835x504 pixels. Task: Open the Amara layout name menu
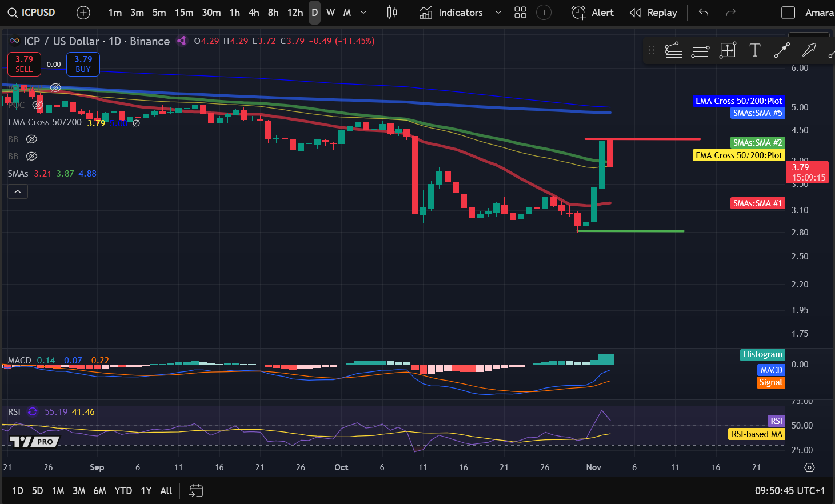(819, 13)
